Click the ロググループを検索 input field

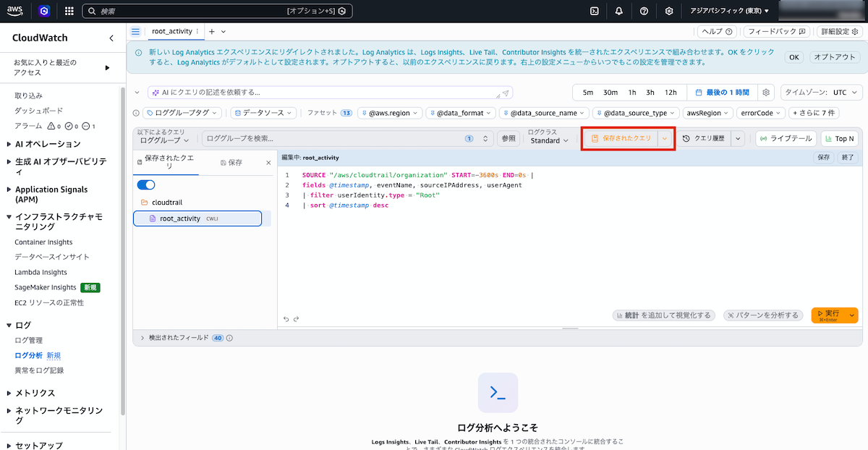[x=348, y=138]
